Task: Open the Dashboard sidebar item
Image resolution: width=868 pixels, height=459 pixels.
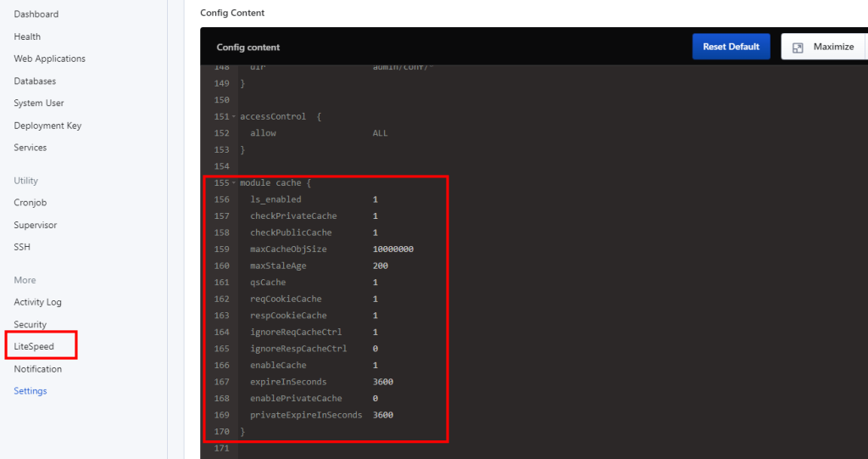Action: [x=36, y=14]
